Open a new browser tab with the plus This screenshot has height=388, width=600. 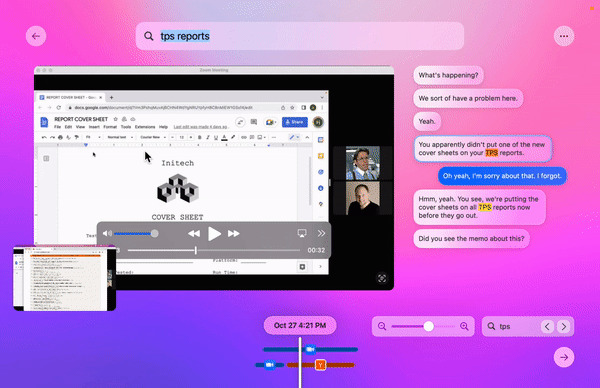tap(111, 98)
